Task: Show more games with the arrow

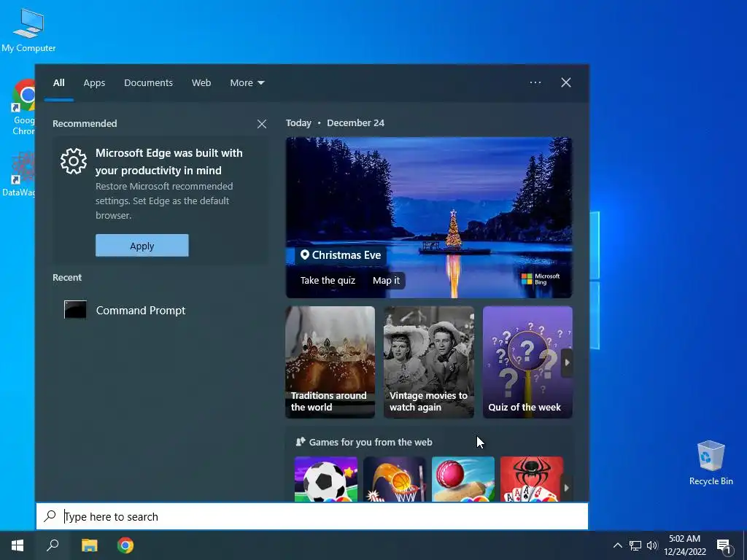Action: pyautogui.click(x=566, y=488)
